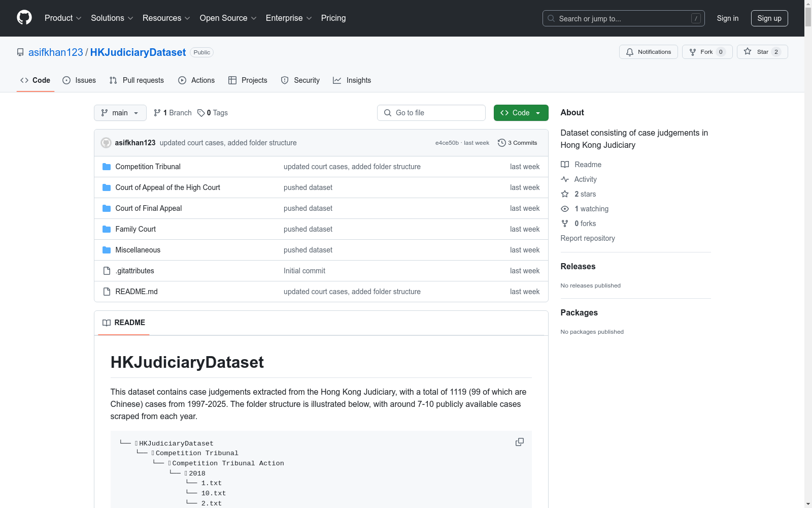This screenshot has height=508, width=812.
Task: Click the Notifications bell button
Action: (648, 52)
